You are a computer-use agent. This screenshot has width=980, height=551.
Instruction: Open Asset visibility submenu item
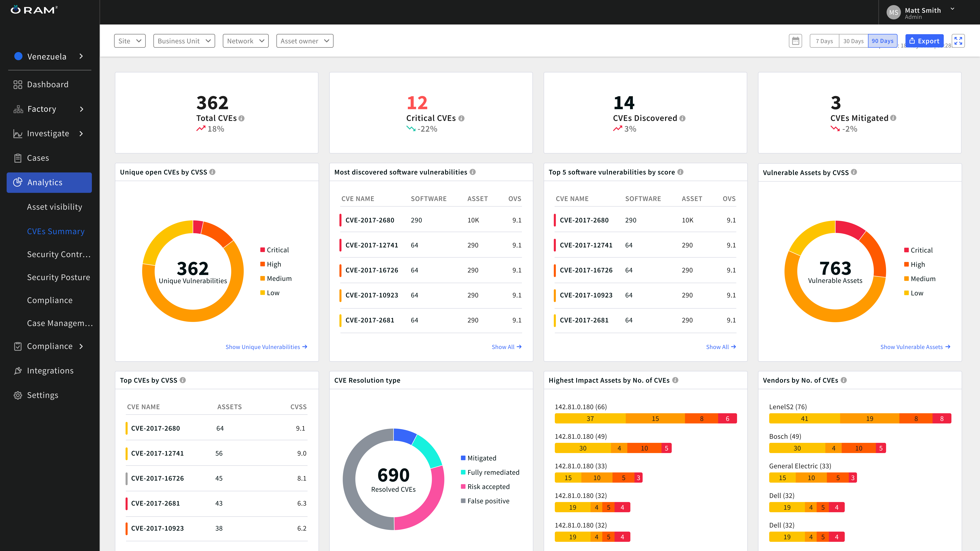[x=54, y=207]
